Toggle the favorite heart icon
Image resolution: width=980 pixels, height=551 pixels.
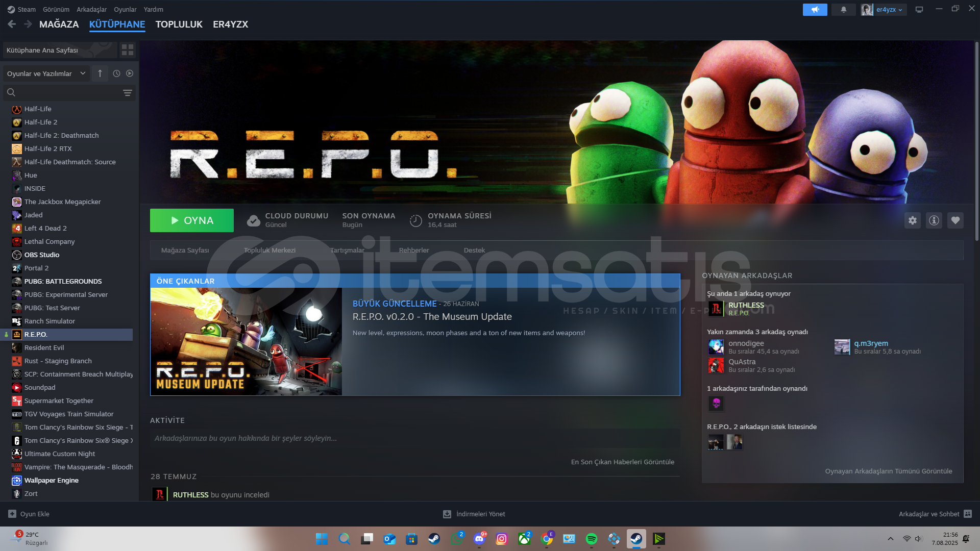pos(955,220)
